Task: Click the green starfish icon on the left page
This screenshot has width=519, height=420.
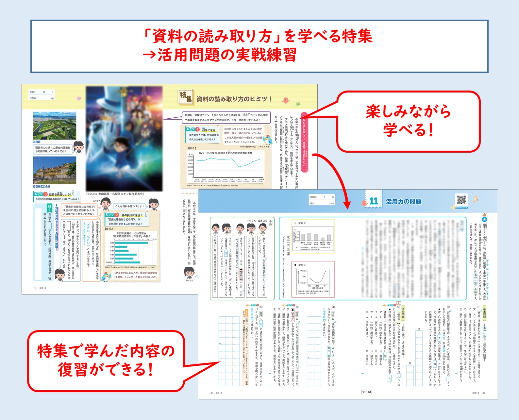Action: pyautogui.click(x=298, y=104)
